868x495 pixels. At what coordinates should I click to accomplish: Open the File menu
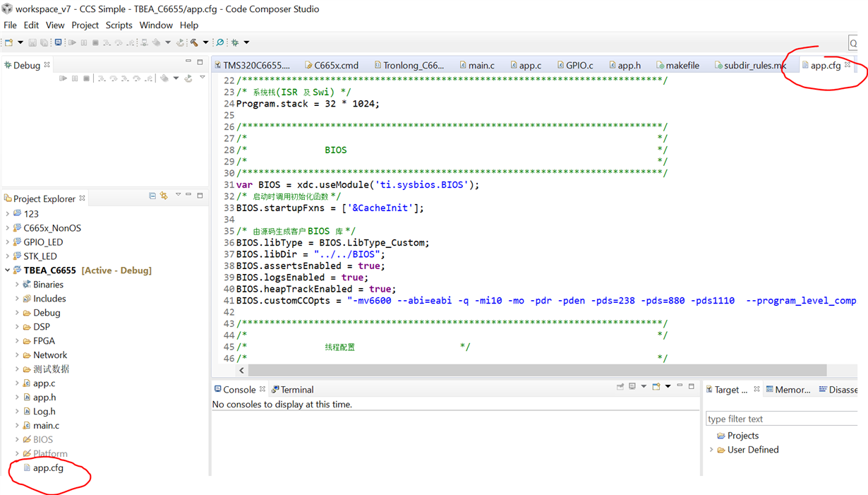pyautogui.click(x=10, y=25)
